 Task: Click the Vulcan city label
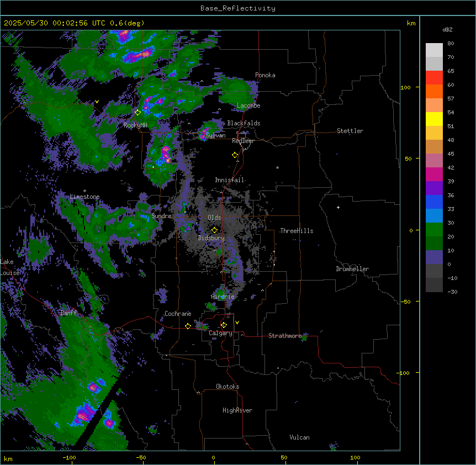[x=299, y=437]
